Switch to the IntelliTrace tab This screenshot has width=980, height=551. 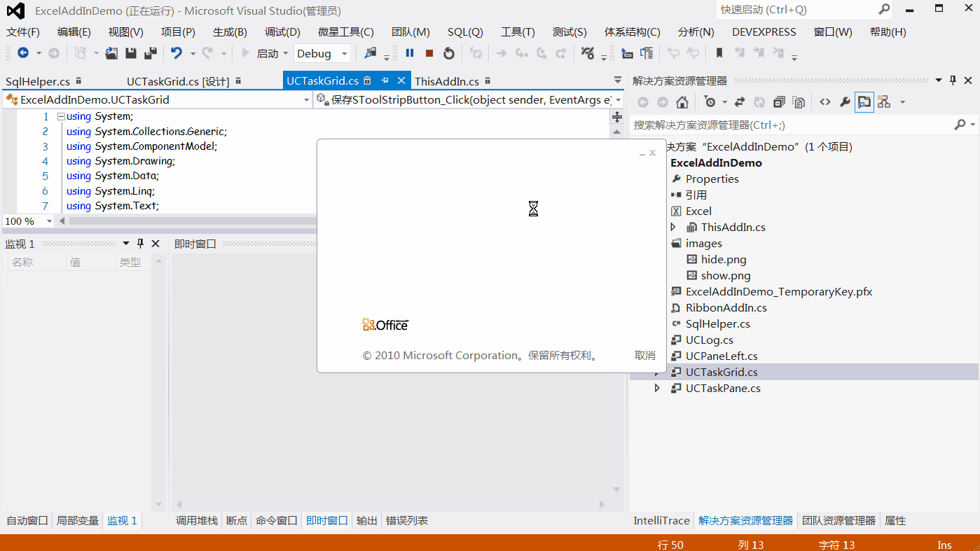662,520
